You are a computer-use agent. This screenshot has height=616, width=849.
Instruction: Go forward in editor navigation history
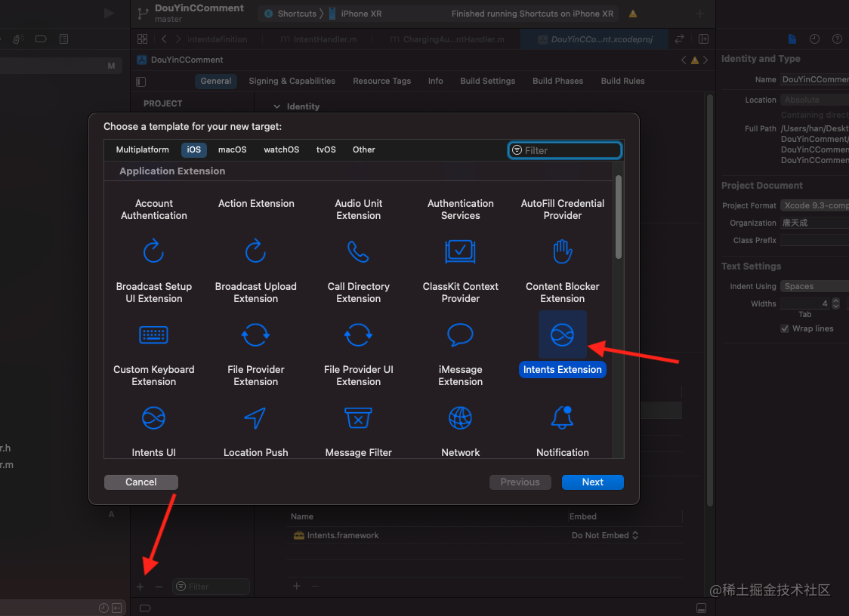coord(178,39)
